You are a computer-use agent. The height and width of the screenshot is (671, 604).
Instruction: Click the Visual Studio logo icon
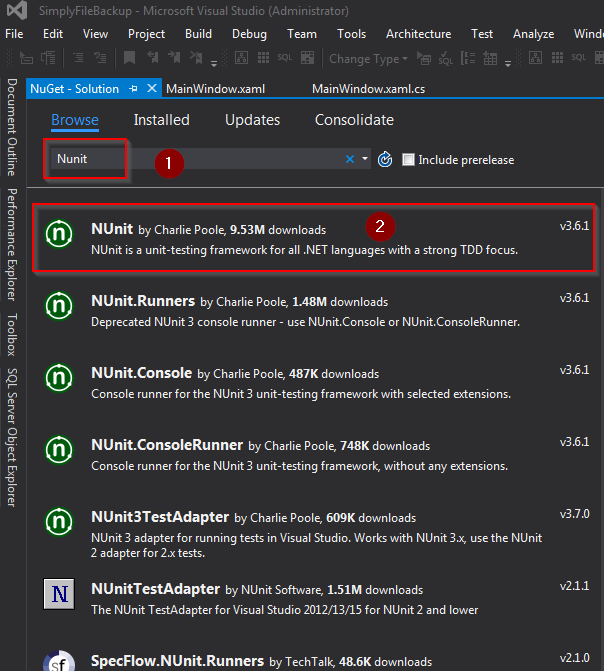click(17, 10)
